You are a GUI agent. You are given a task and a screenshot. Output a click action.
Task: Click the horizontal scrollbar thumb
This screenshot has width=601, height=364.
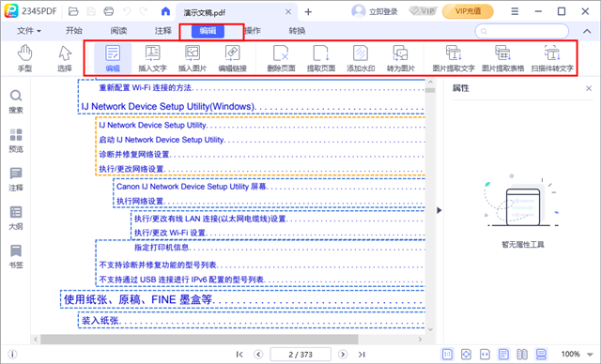[199, 339]
